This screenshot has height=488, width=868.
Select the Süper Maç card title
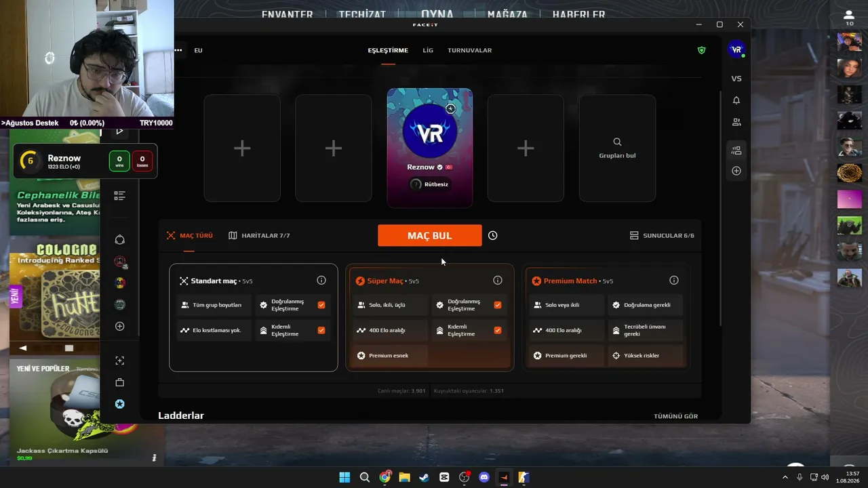(x=385, y=281)
